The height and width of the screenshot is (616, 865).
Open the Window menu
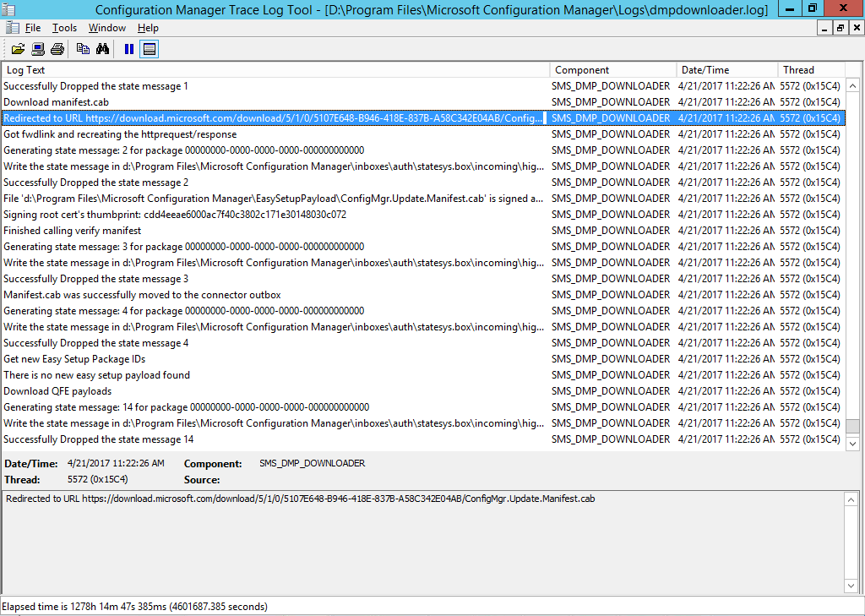pos(107,28)
